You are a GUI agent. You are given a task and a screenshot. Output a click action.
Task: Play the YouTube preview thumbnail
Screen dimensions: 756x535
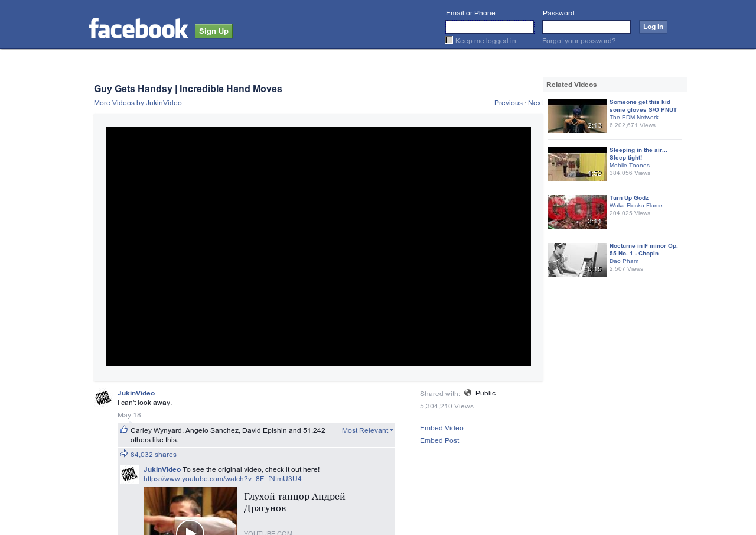pyautogui.click(x=190, y=511)
